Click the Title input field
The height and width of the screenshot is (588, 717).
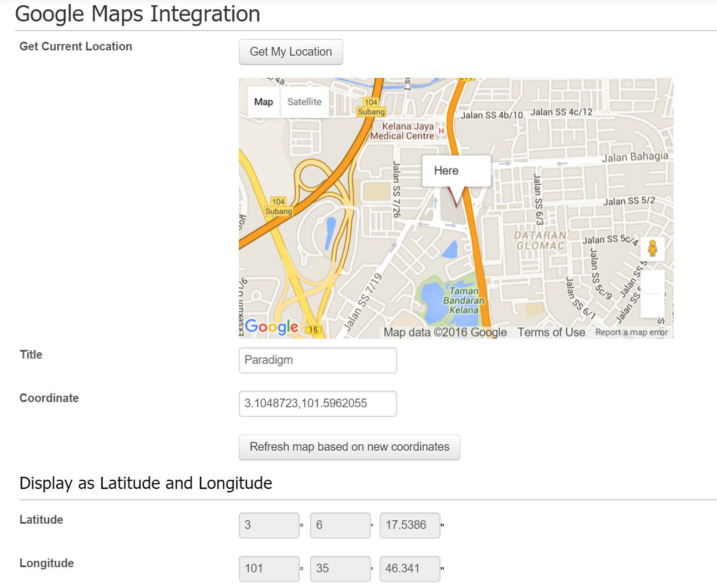click(x=318, y=360)
